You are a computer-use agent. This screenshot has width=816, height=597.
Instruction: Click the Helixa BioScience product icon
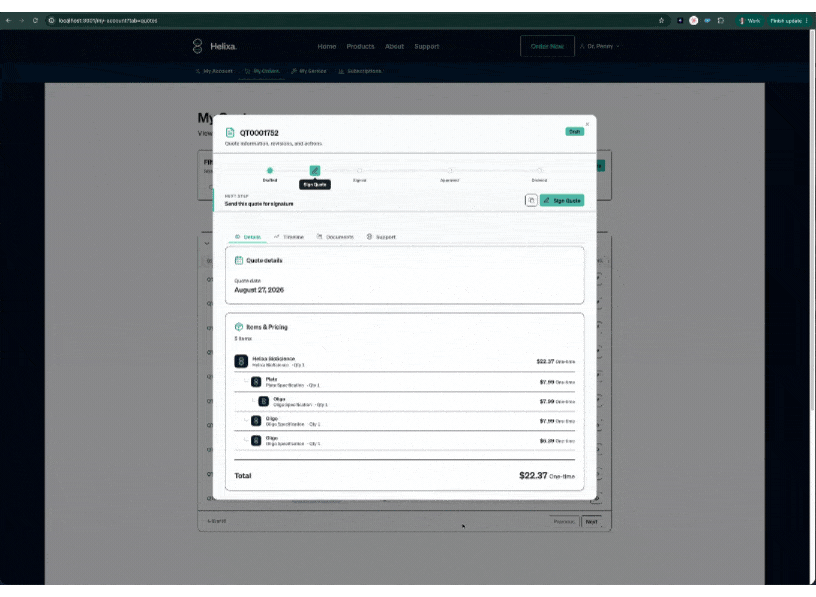click(x=241, y=361)
